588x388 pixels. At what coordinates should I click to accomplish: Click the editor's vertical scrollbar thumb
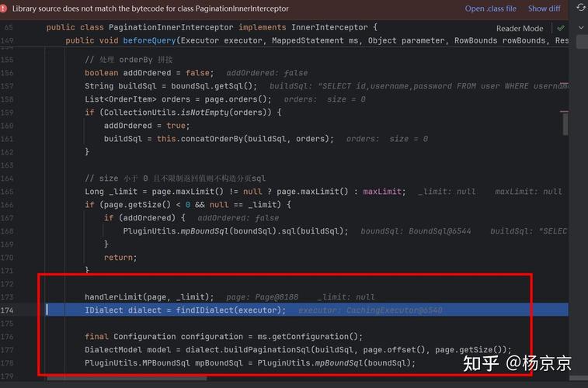(565, 122)
